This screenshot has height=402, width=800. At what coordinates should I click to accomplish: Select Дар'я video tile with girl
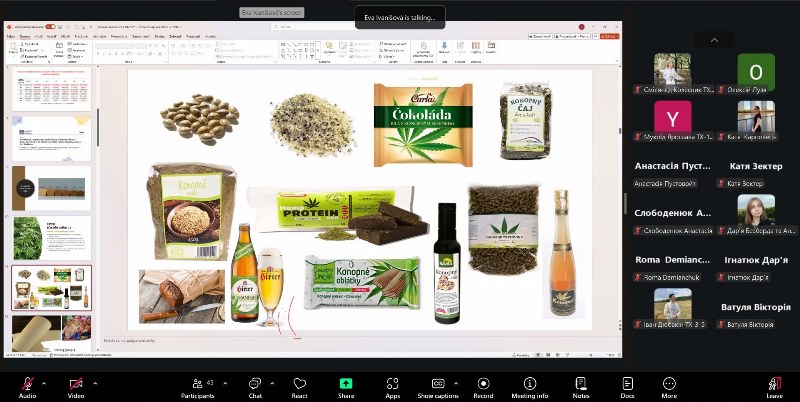point(756,210)
